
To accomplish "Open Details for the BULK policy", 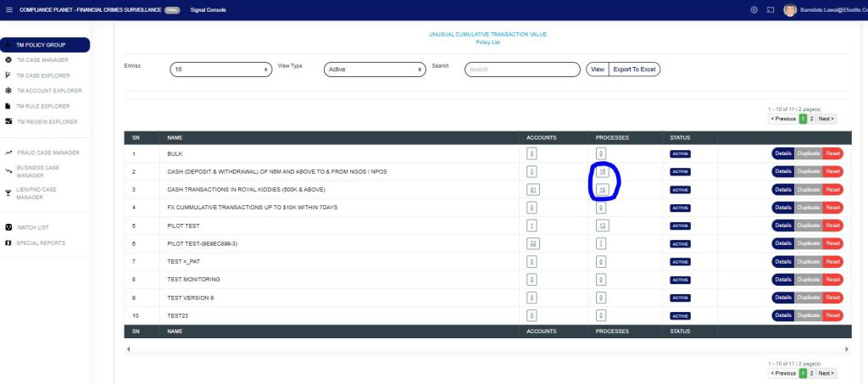I will 782,153.
